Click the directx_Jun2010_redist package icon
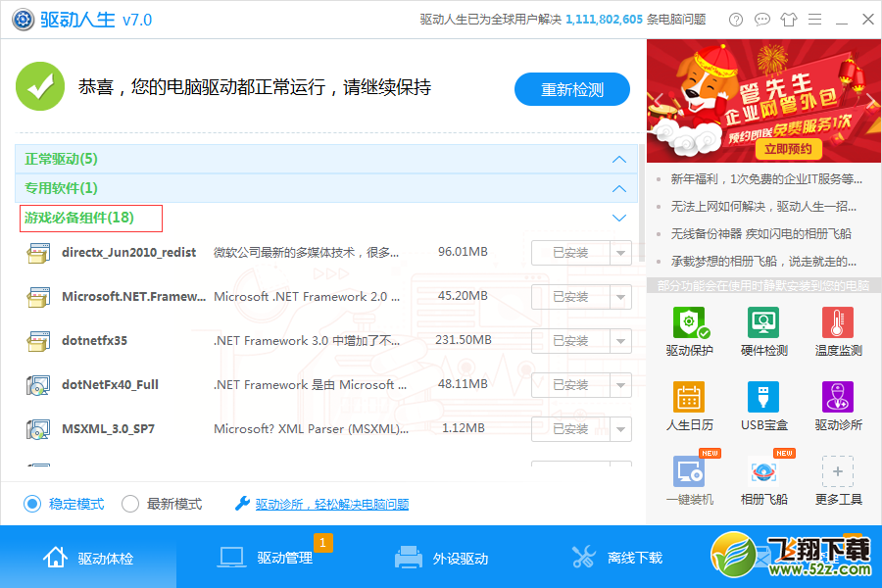The width and height of the screenshot is (882, 588). [38, 253]
